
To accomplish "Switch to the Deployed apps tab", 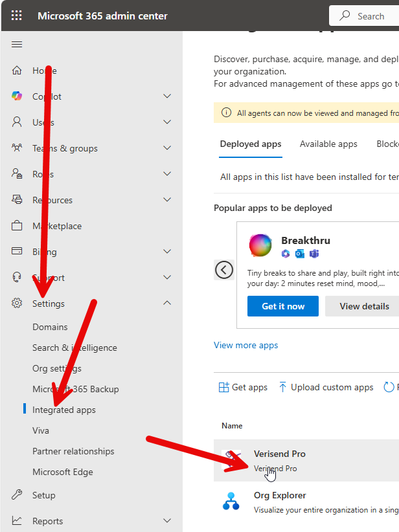I will coord(251,144).
